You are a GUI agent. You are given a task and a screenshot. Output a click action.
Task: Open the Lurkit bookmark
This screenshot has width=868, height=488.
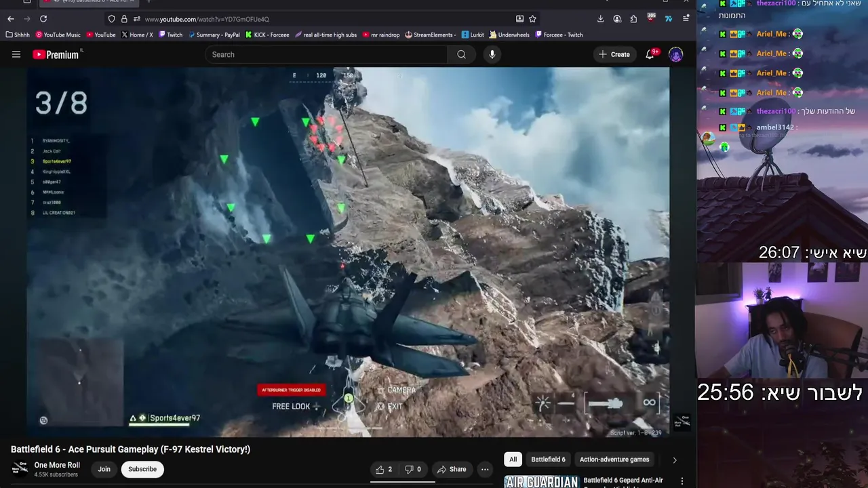[473, 35]
